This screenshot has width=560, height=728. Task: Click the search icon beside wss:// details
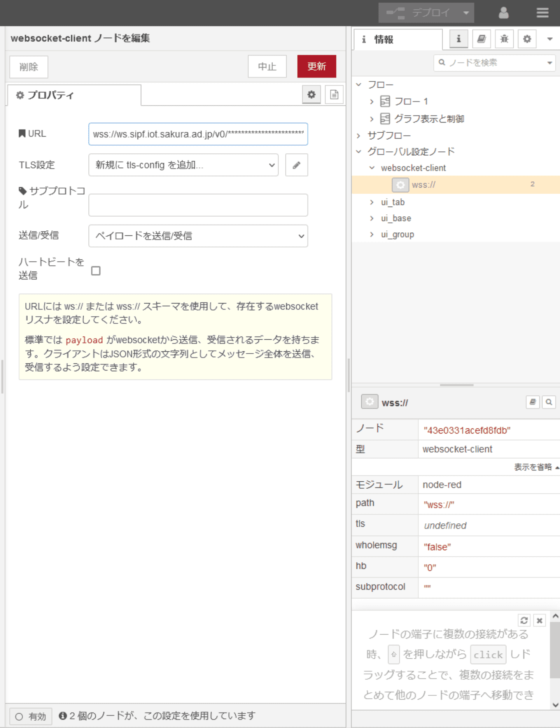tap(549, 402)
